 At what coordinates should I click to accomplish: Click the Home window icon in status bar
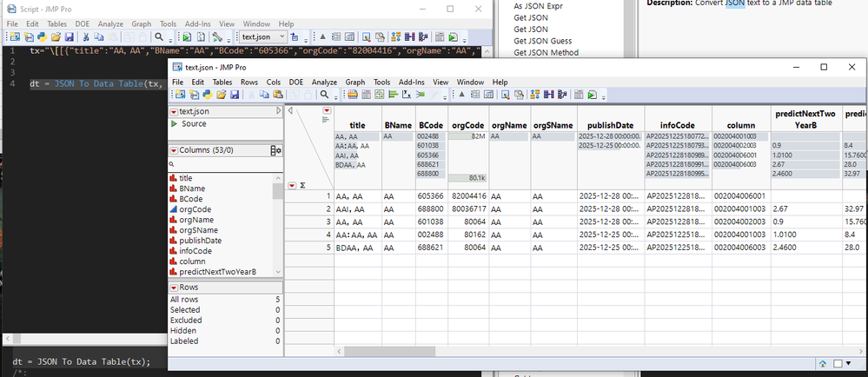pyautogui.click(x=823, y=364)
